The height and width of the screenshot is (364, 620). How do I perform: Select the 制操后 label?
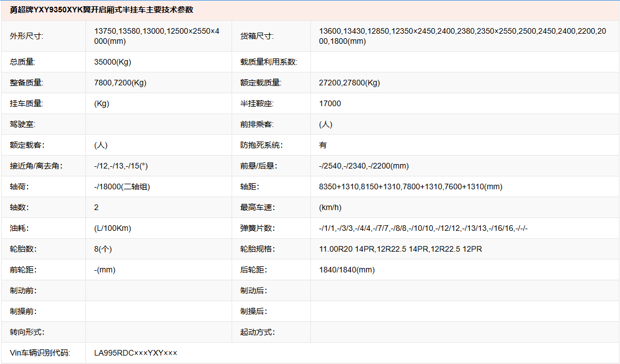[254, 311]
